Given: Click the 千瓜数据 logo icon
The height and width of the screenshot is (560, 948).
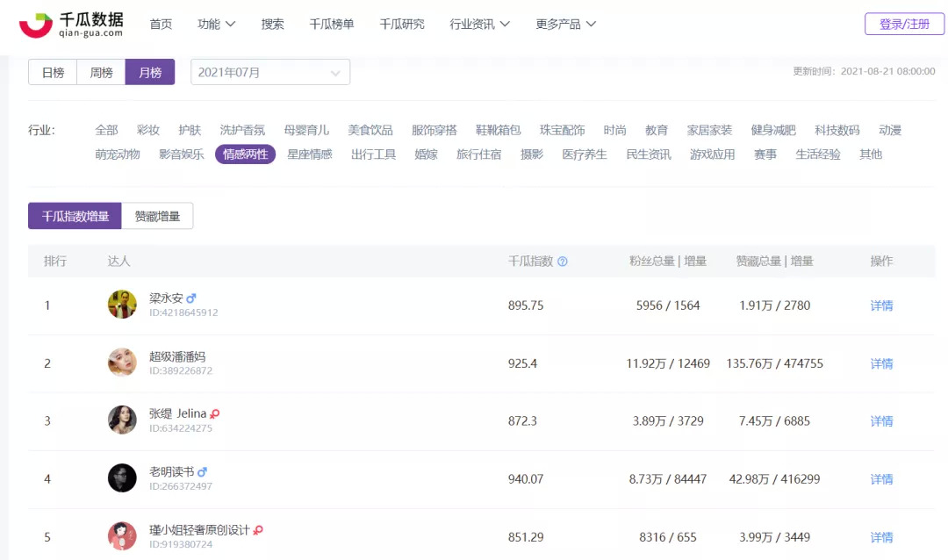Looking at the screenshot, I should (x=36, y=25).
